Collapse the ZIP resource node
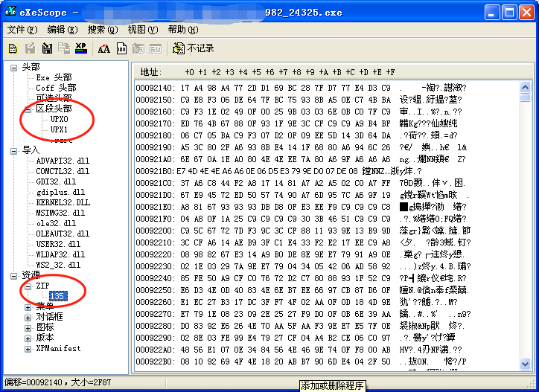Image resolution: width=539 pixels, height=392 pixels. coord(28,285)
